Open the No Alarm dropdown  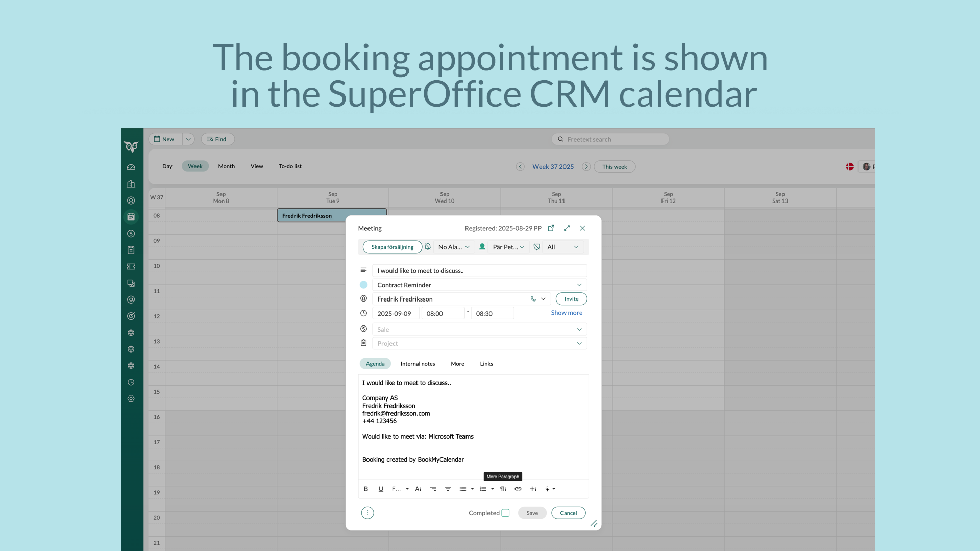(454, 247)
